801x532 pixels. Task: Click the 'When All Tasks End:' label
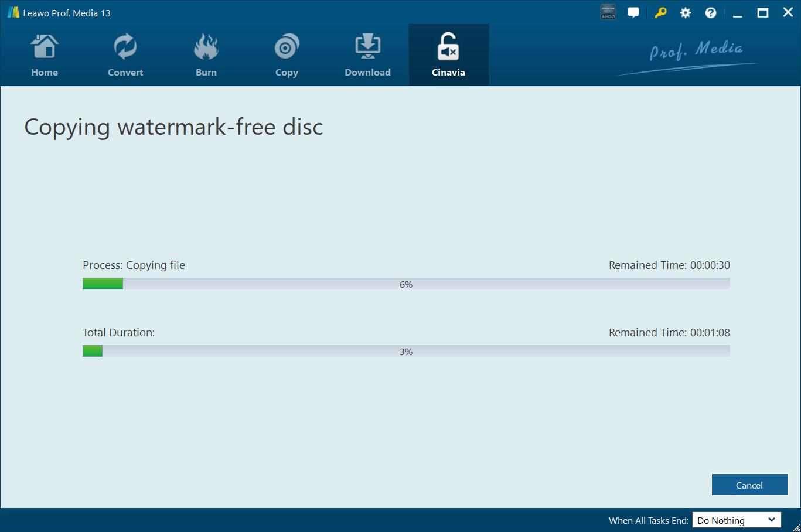pyautogui.click(x=649, y=520)
